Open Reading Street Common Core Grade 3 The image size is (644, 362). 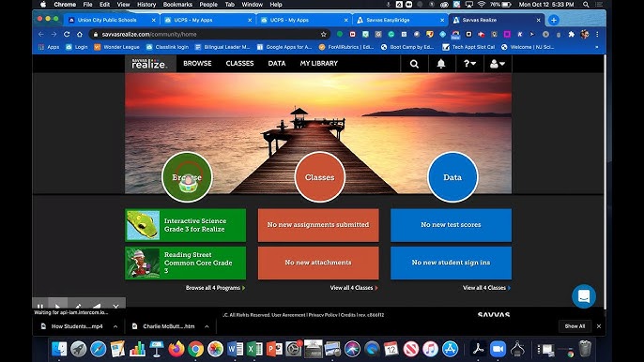coord(186,263)
